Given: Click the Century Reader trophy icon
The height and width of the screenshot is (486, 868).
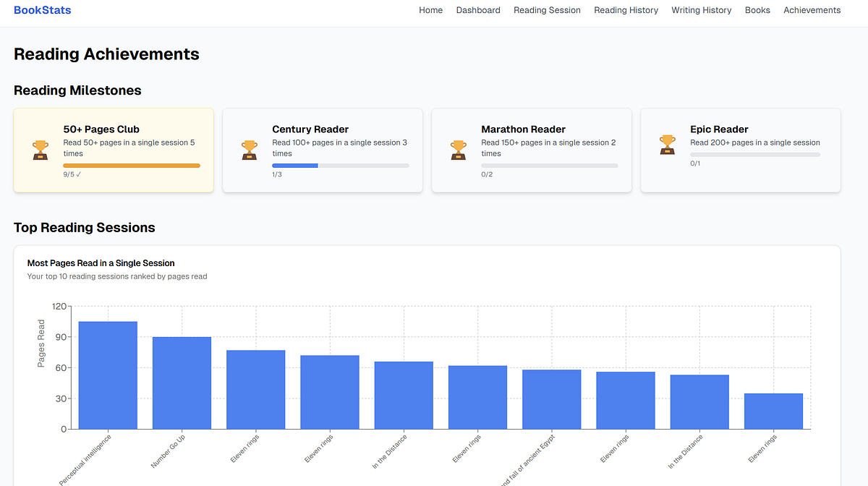Looking at the screenshot, I should pos(249,150).
